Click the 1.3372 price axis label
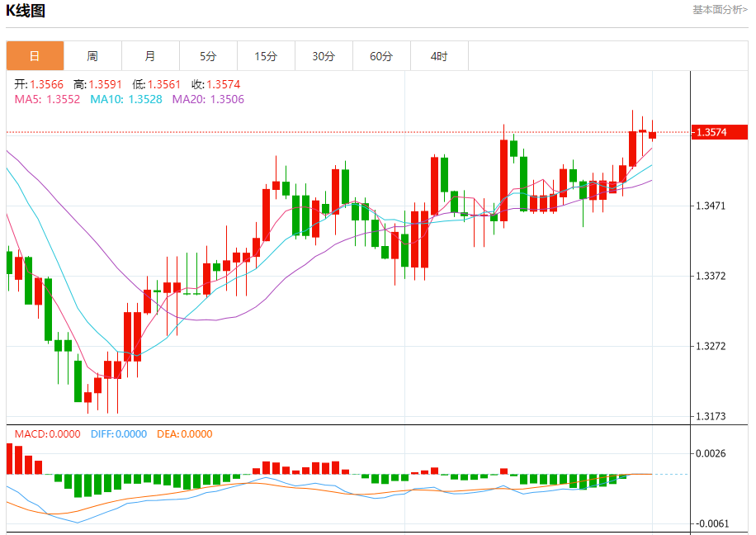Image resolution: width=756 pixels, height=535 pixels. click(711, 276)
